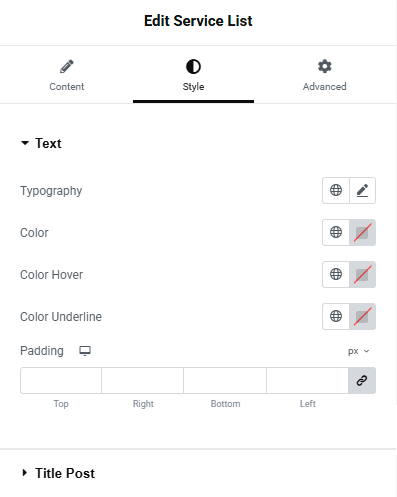
Task: Open the Color Hover swatch picker
Action: [362, 274]
